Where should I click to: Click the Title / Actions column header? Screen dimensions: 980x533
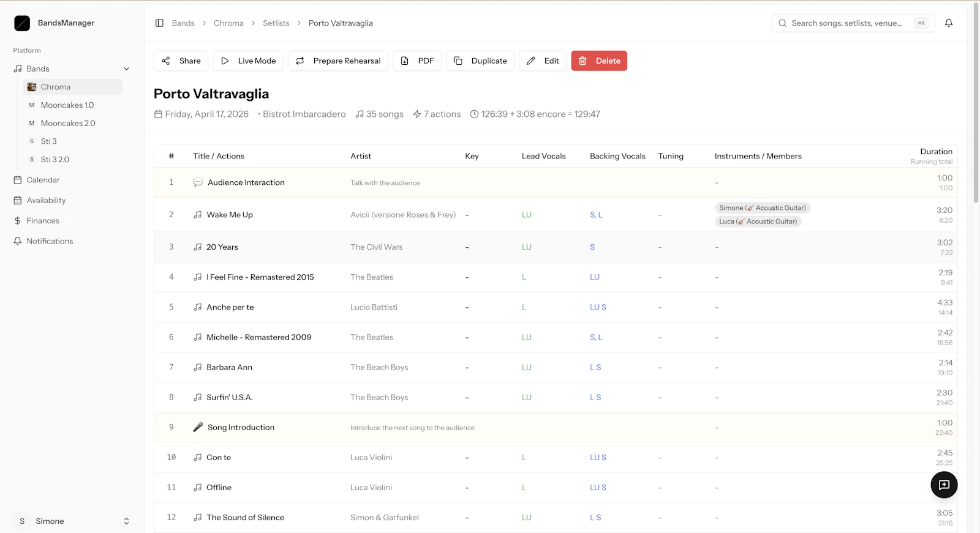click(x=219, y=156)
